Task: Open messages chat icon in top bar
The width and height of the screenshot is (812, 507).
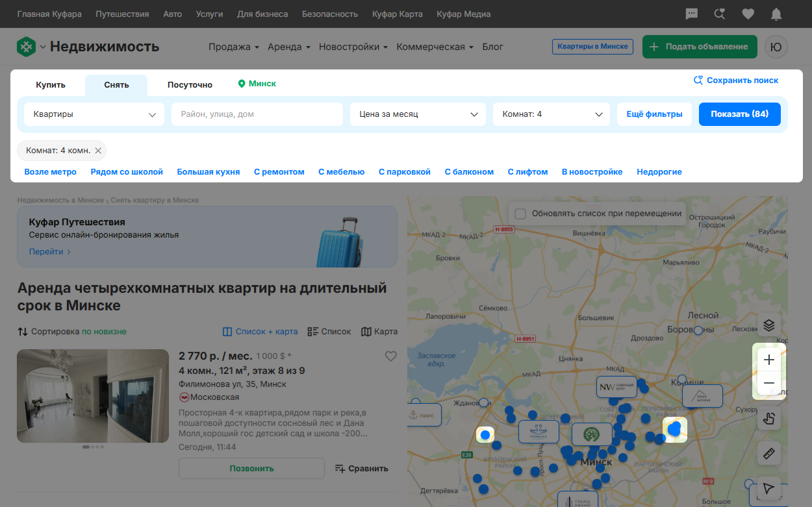Action: pos(692,14)
